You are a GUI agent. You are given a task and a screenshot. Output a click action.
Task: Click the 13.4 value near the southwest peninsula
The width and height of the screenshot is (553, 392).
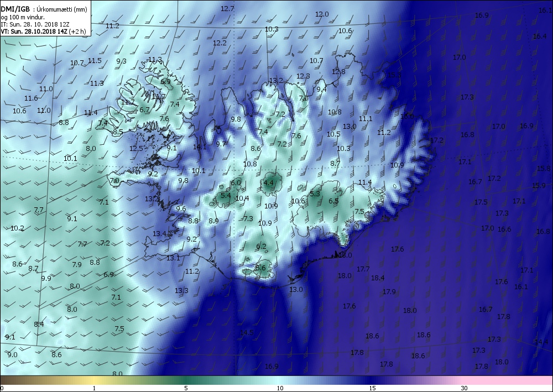point(159,233)
